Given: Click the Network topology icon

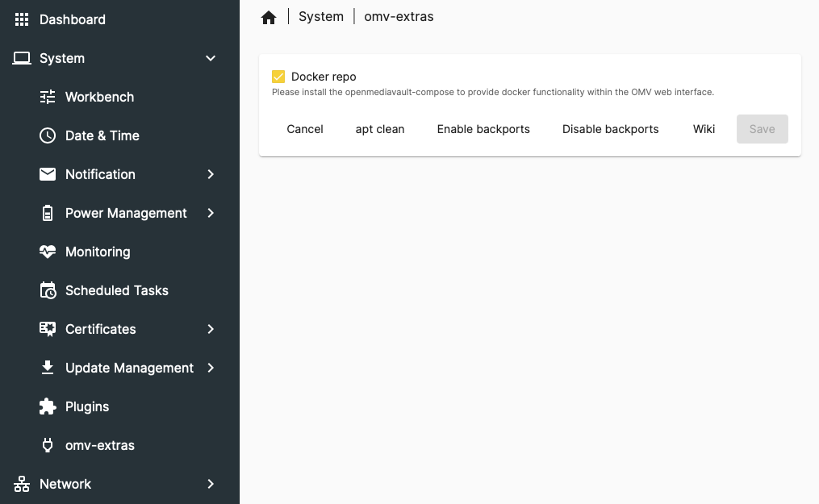Looking at the screenshot, I should 22,484.
